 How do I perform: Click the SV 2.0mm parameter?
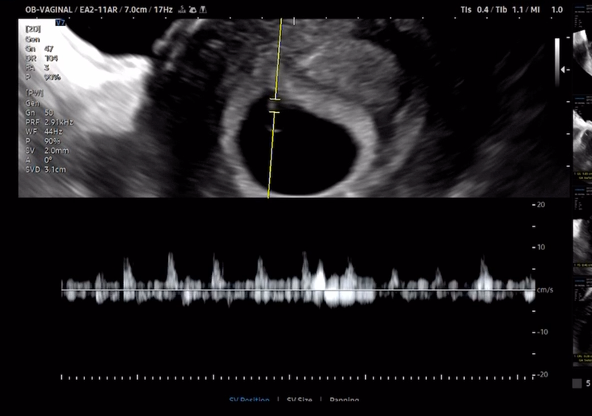(x=47, y=151)
